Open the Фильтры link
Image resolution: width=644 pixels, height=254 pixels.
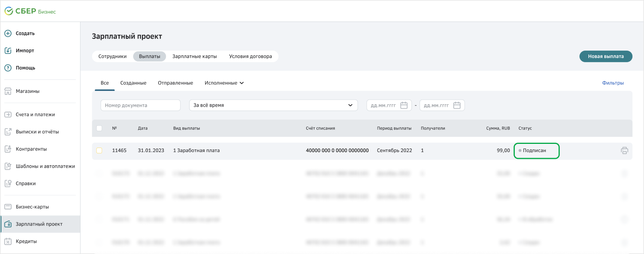click(613, 83)
